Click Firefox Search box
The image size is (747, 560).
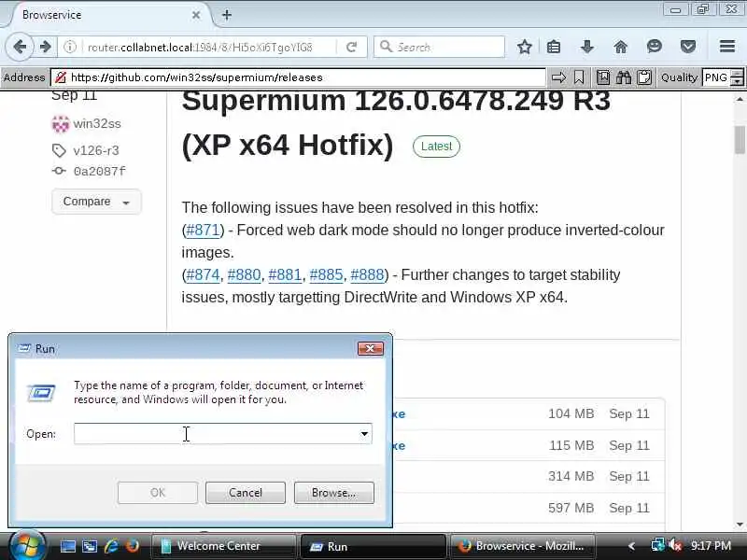tap(439, 47)
